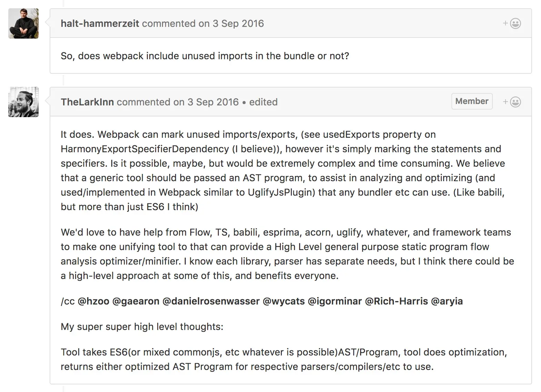541x392 pixels.
Task: Click TheLarkInn's profile avatar
Action: 23,102
